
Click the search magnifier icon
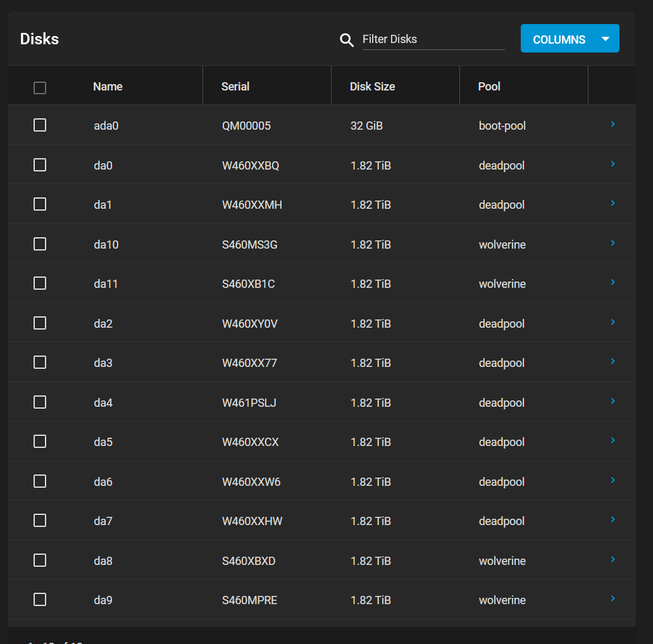pyautogui.click(x=347, y=40)
